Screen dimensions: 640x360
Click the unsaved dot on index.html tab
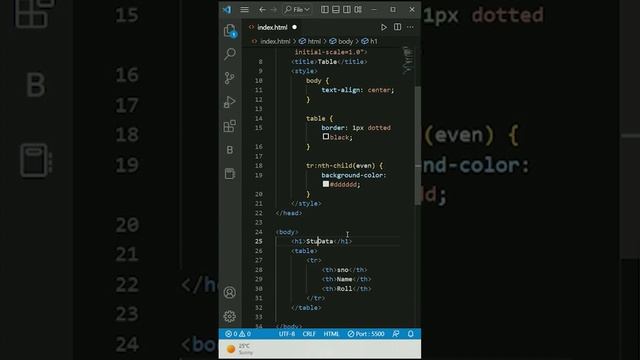[x=294, y=27]
